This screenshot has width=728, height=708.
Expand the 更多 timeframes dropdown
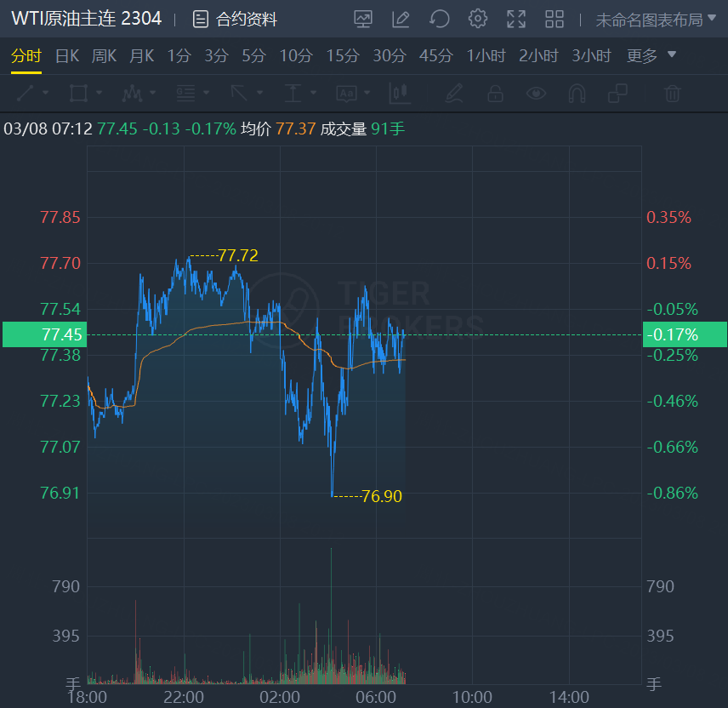[651, 56]
